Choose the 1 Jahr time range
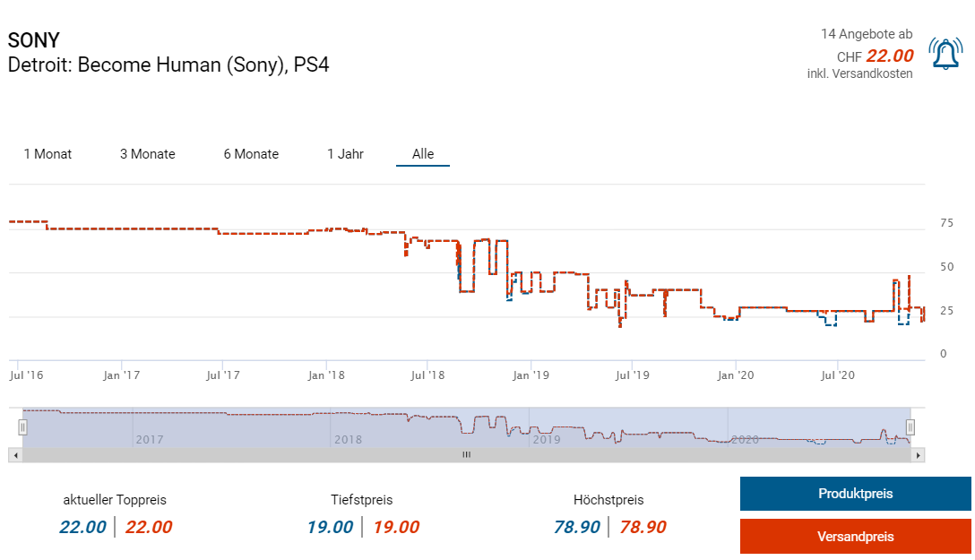This screenshot has height=560, width=975. click(345, 154)
